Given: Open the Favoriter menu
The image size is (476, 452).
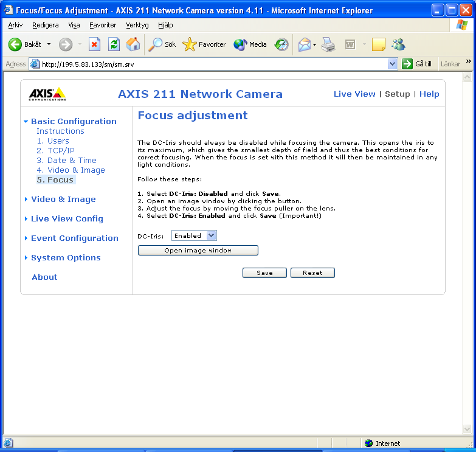Looking at the screenshot, I should [x=103, y=25].
